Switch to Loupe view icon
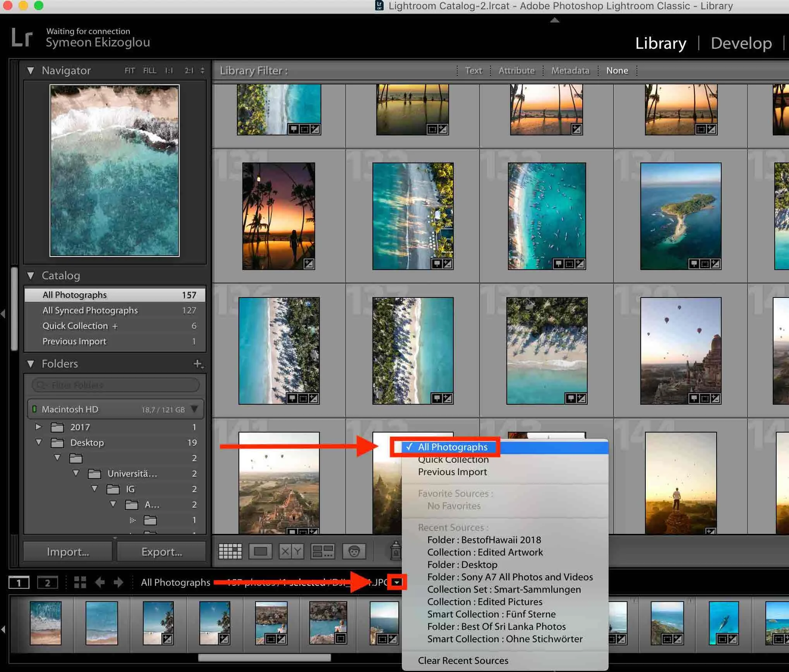Image resolution: width=789 pixels, height=672 pixels. click(x=260, y=551)
